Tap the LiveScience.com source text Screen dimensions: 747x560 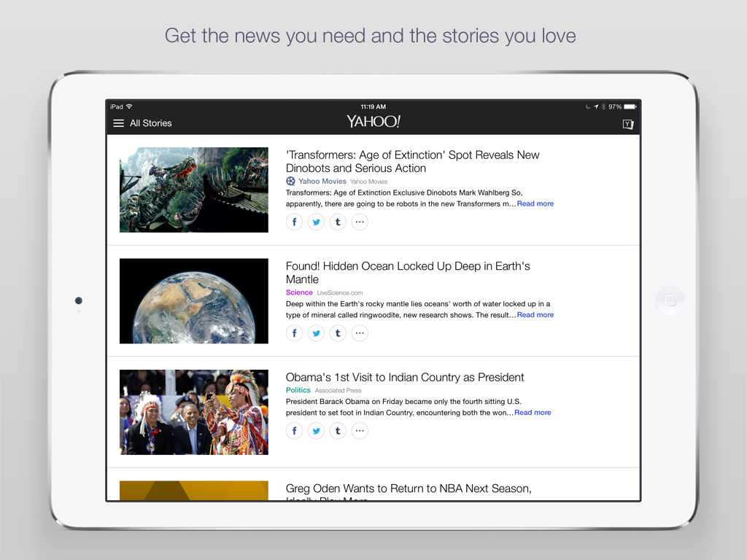click(x=340, y=293)
